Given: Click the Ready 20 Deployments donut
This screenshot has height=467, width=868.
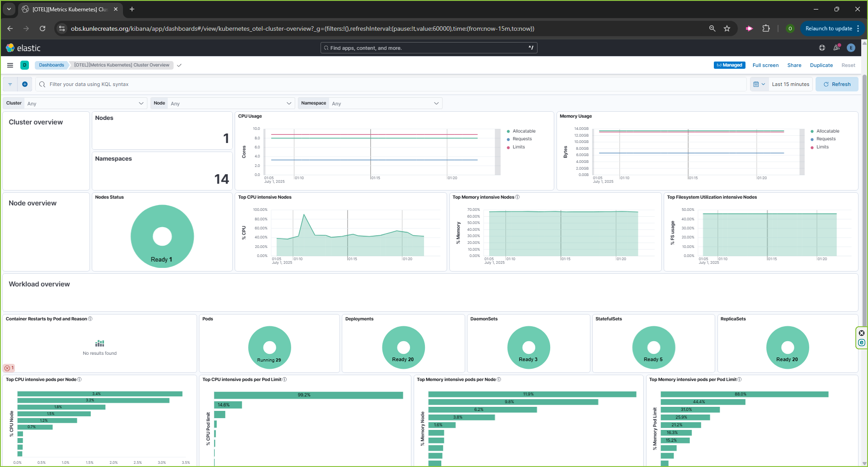Looking at the screenshot, I should pos(403,347).
